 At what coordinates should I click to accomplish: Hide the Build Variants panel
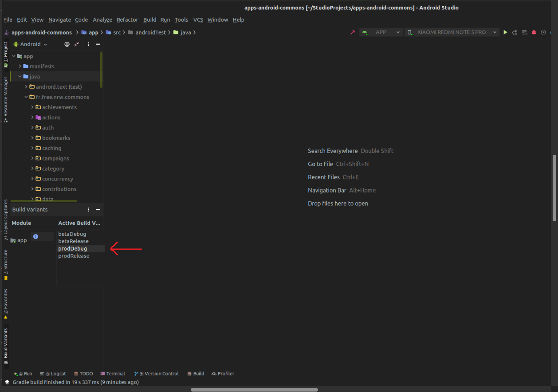pos(98,209)
